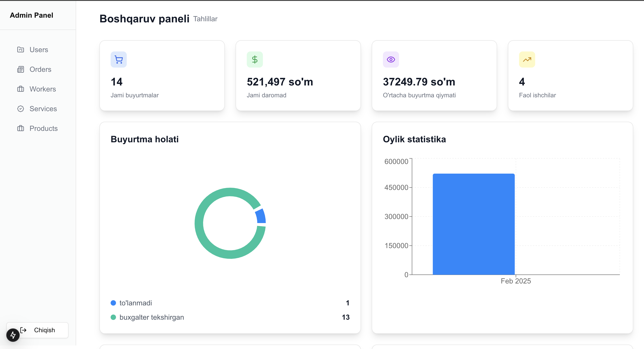Viewport: 644px width, 349px height.
Task: Click the shopping cart icon
Action: point(118,60)
